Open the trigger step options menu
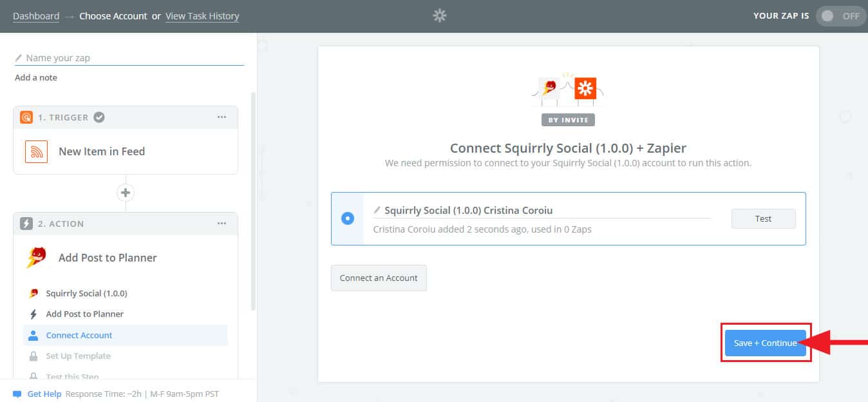Screen dimensions: 868x402 click(x=222, y=117)
